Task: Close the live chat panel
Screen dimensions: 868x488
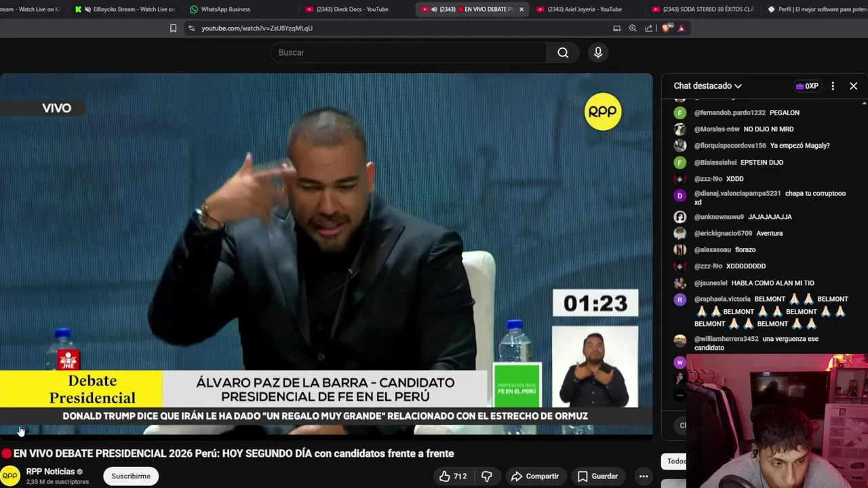Action: pos(853,86)
